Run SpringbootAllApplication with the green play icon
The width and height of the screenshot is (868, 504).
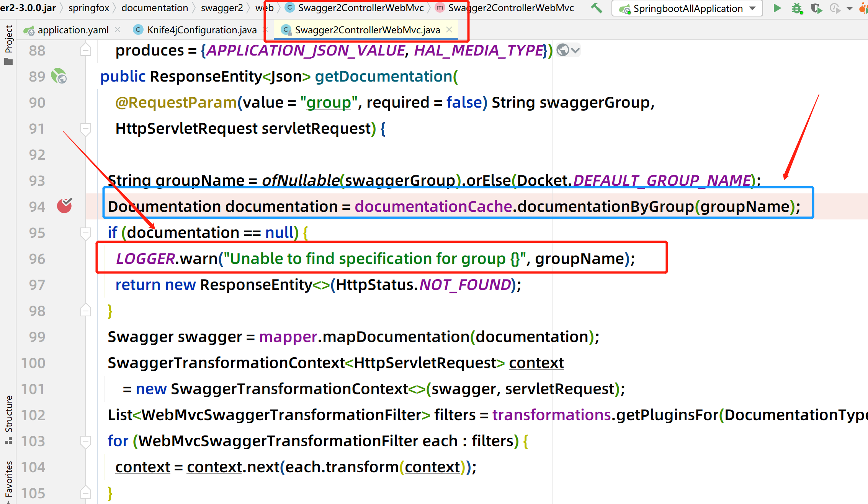pyautogui.click(x=777, y=8)
